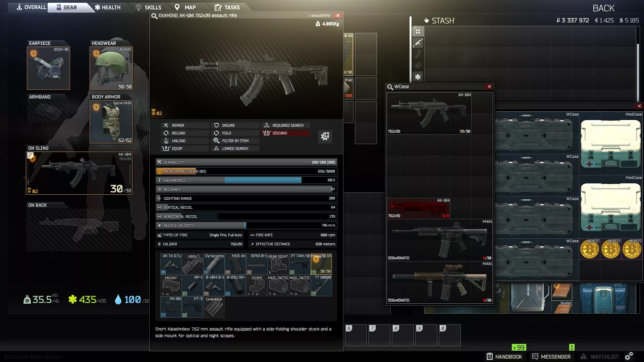Click the Mount mod slot
This screenshot has height=362, width=644.
tap(171, 286)
